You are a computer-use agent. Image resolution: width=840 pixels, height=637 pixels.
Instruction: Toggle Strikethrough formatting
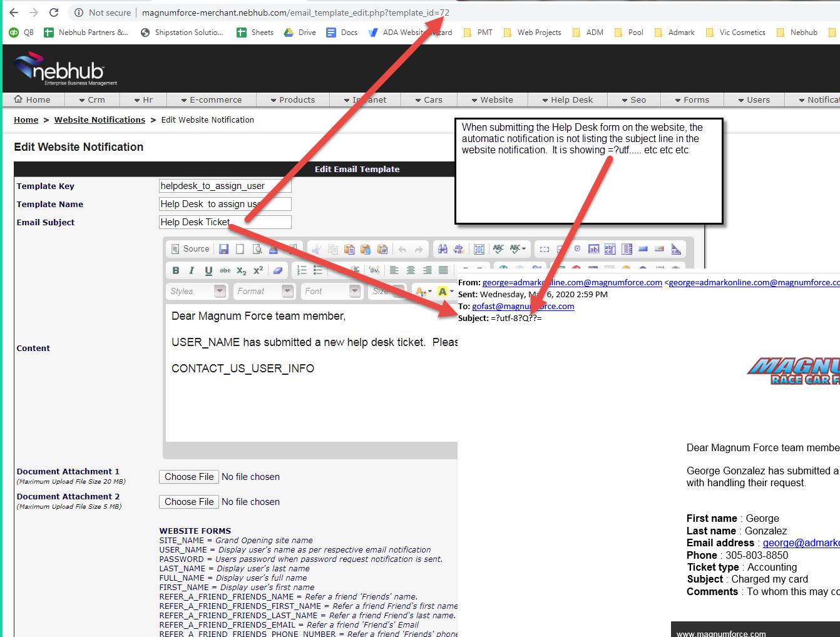(x=225, y=270)
